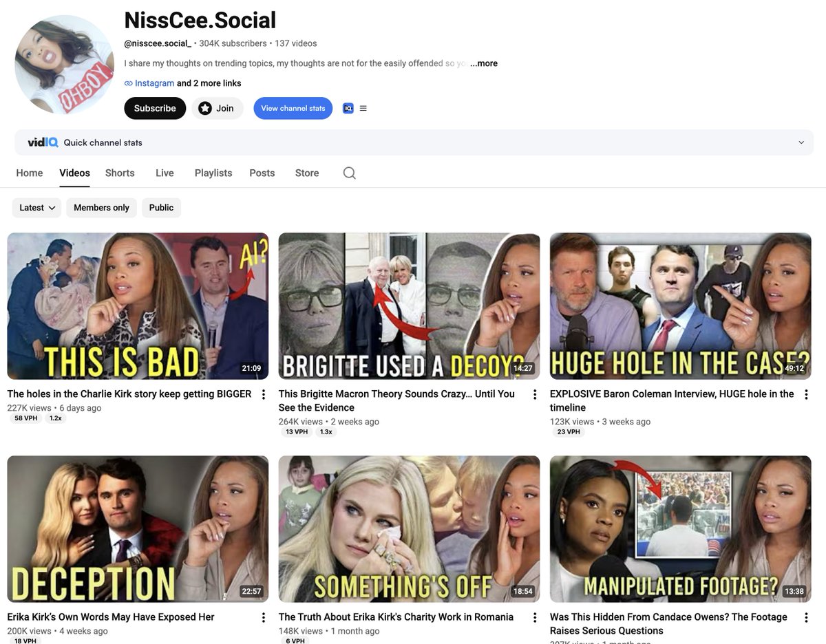Image resolution: width=826 pixels, height=644 pixels.
Task: Open the vidIQ hamburger menu icon
Action: [363, 108]
